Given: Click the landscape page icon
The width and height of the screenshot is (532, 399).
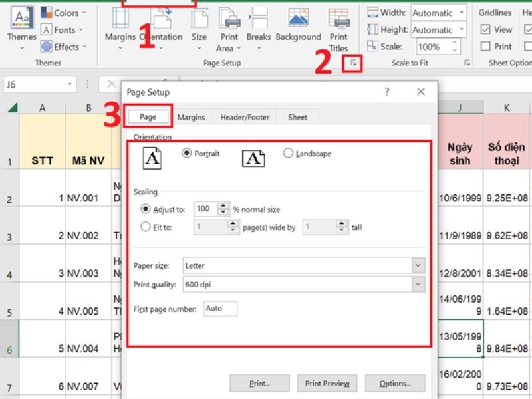Looking at the screenshot, I should (253, 158).
